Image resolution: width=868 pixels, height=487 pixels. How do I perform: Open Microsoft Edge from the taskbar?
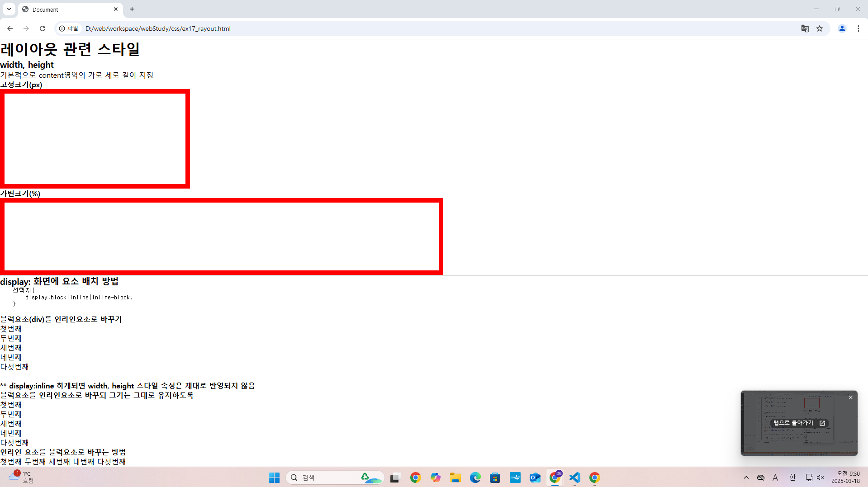tap(475, 478)
